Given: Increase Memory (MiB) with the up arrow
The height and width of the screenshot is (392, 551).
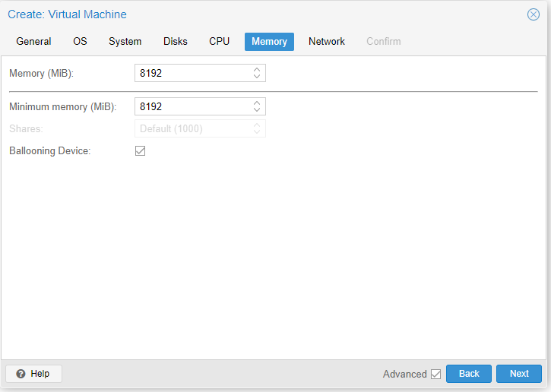Looking at the screenshot, I should coord(257,70).
